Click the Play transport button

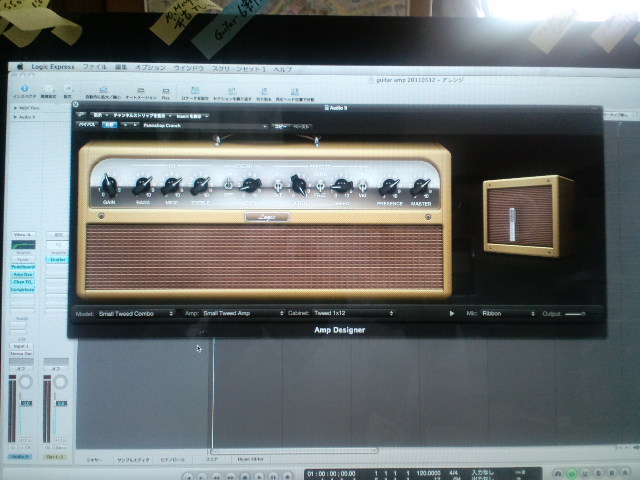click(x=259, y=477)
